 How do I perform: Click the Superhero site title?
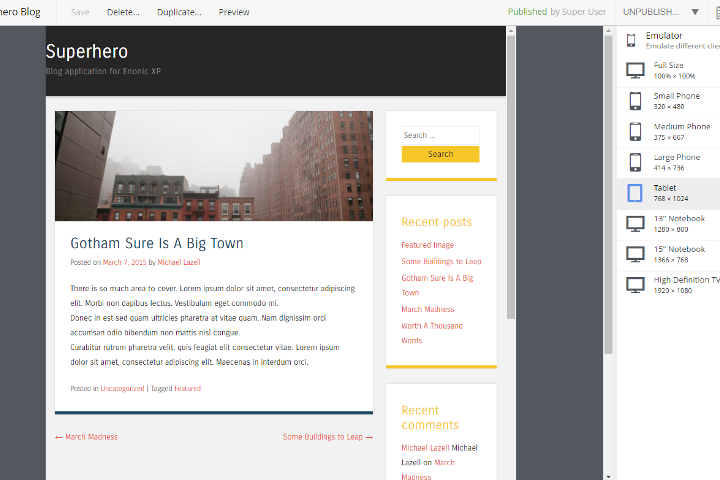87,51
